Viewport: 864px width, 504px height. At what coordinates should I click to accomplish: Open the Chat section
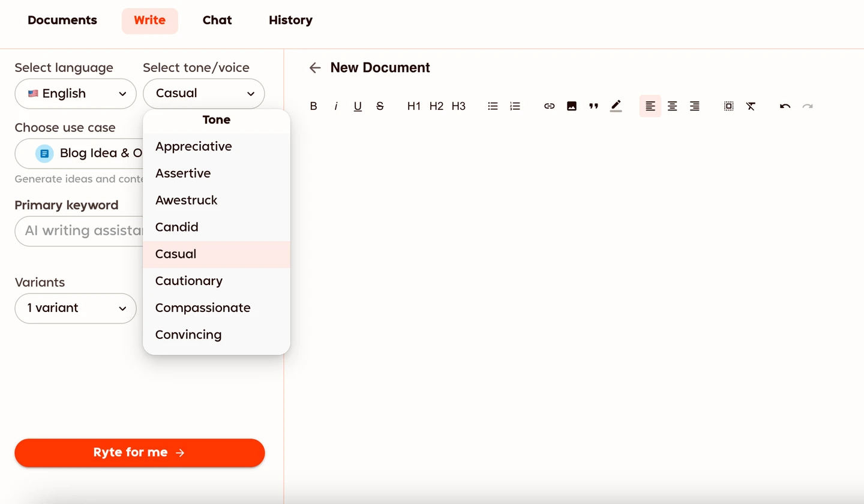pos(217,20)
